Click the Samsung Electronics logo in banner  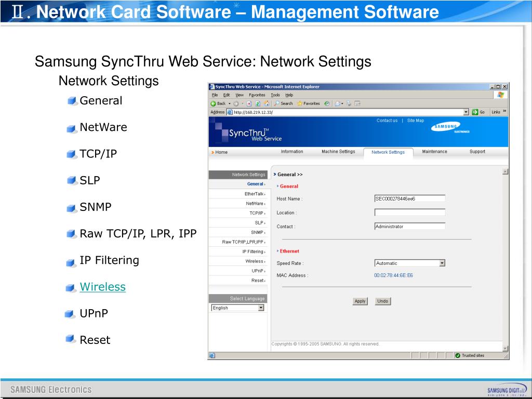click(450, 128)
